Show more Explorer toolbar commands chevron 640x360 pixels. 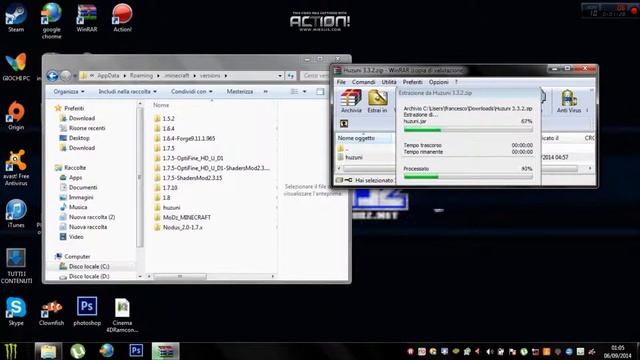tap(266, 91)
